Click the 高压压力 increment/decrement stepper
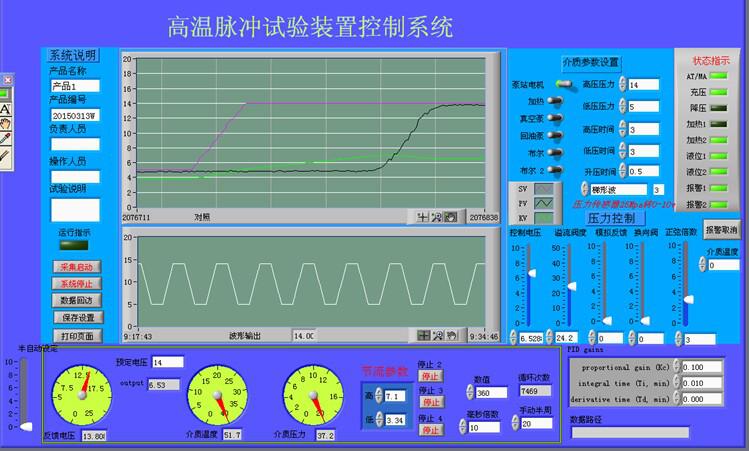This screenshot has height=451, width=749. 622,84
